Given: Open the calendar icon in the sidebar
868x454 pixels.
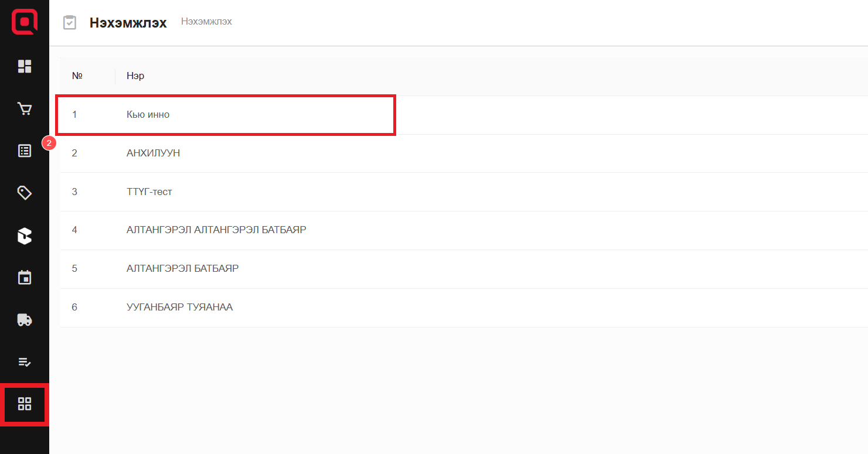Looking at the screenshot, I should pyautogui.click(x=25, y=278).
